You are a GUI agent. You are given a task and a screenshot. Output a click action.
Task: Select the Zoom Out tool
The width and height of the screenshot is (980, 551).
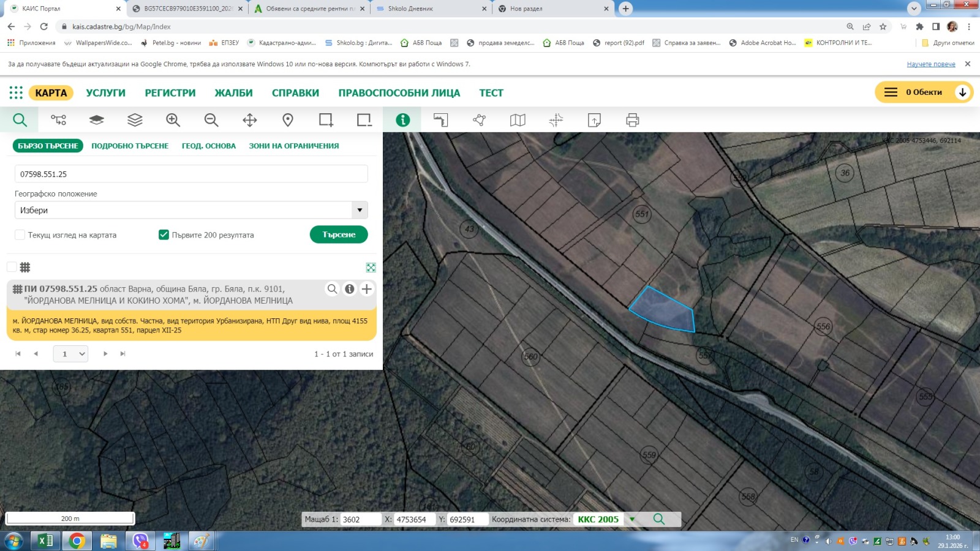pyautogui.click(x=211, y=120)
